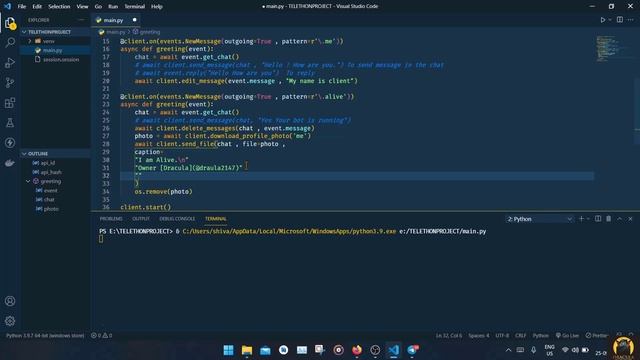Viewport: 640px width, 360px height.
Task: Close the terminal panel
Action: click(x=630, y=219)
